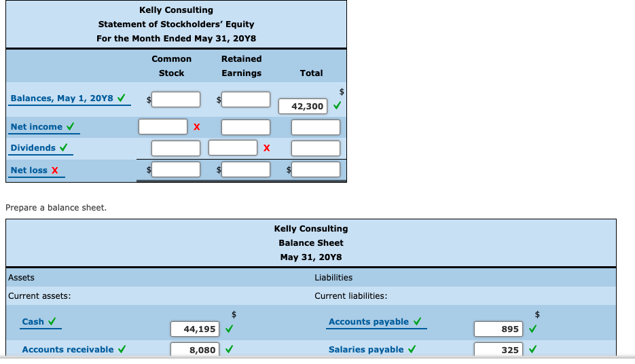Open the Net loss row label dropdown
Image resolution: width=635 pixels, height=364 pixels.
(x=29, y=170)
